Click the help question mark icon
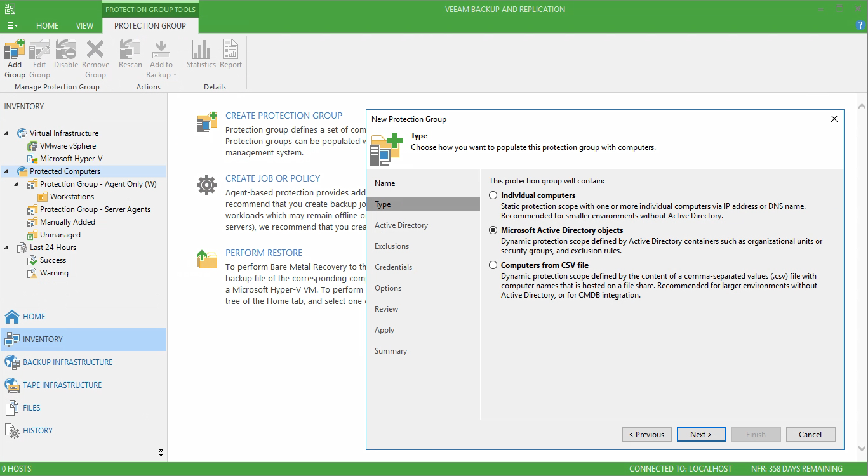 [861, 25]
